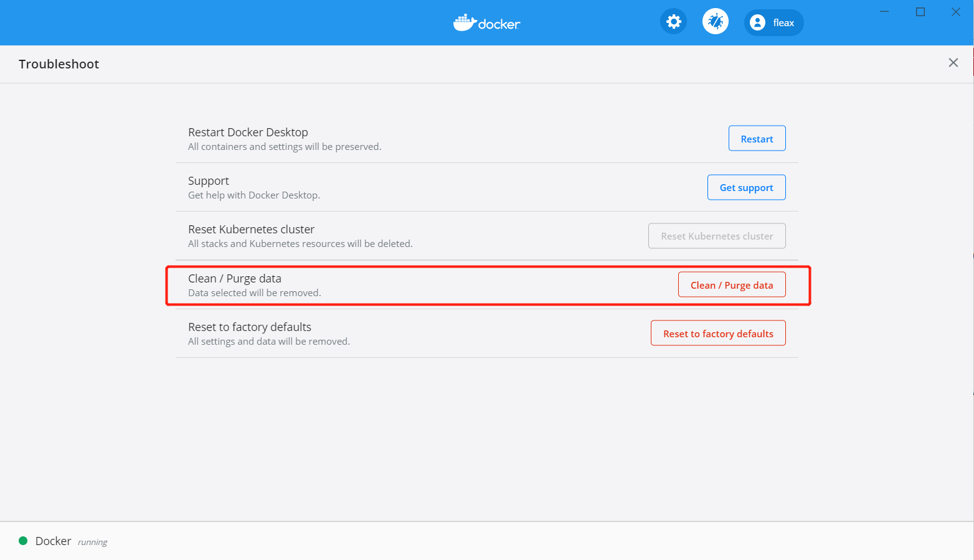Restart Docker Desktop
This screenshot has width=974, height=560.
(x=757, y=138)
